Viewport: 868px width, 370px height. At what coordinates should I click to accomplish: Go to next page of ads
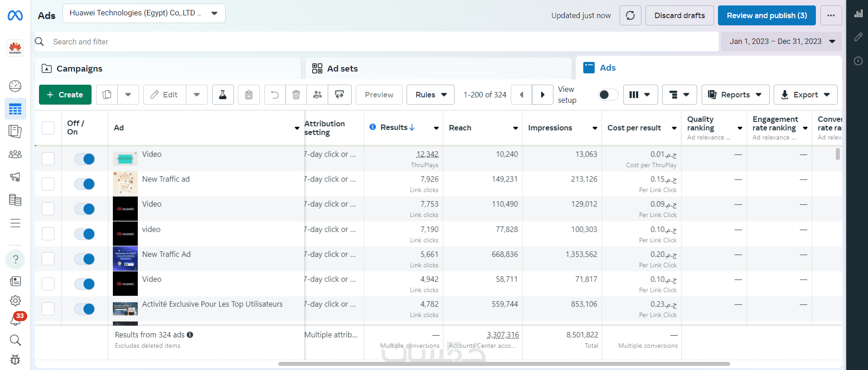click(x=543, y=95)
